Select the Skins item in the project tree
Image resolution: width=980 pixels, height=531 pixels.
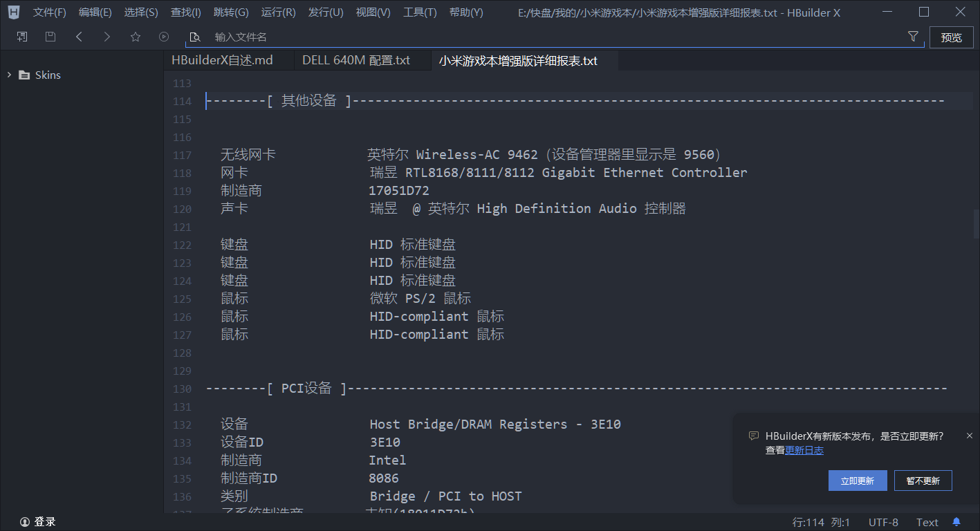48,75
